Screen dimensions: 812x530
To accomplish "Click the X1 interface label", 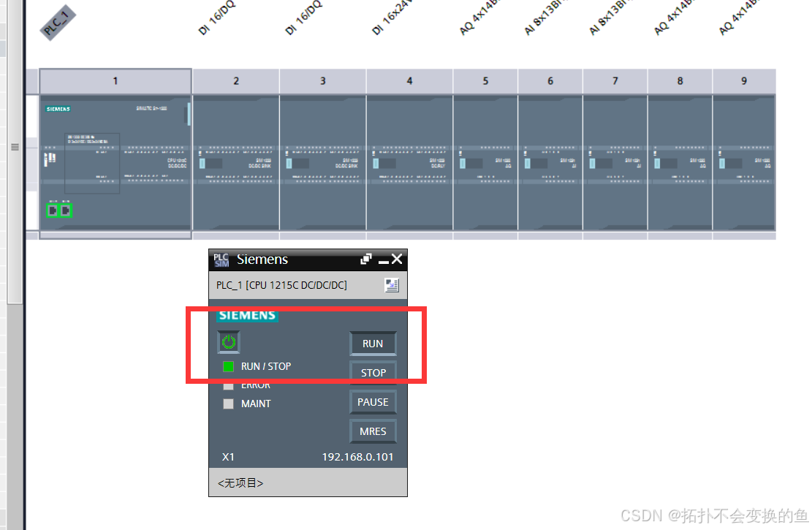I will (x=228, y=457).
